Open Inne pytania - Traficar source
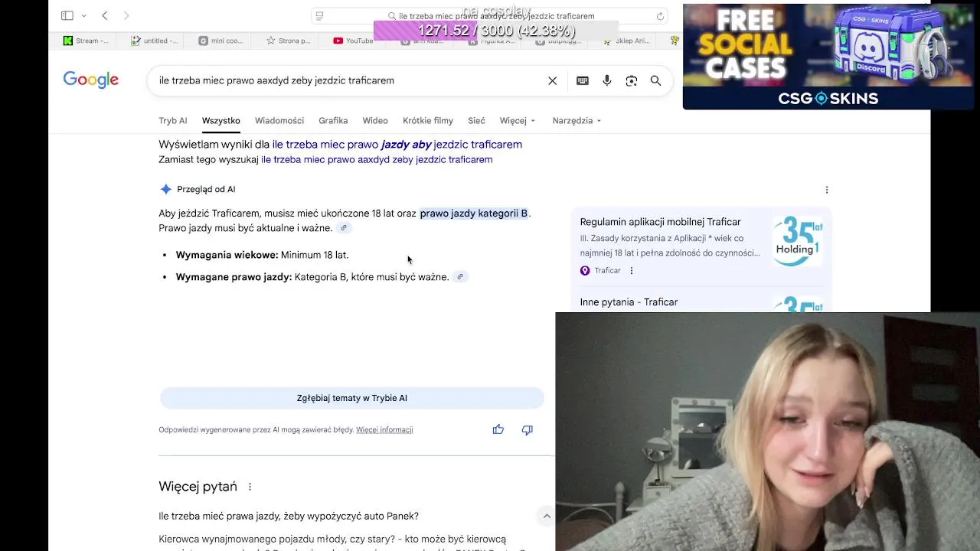 coord(629,302)
